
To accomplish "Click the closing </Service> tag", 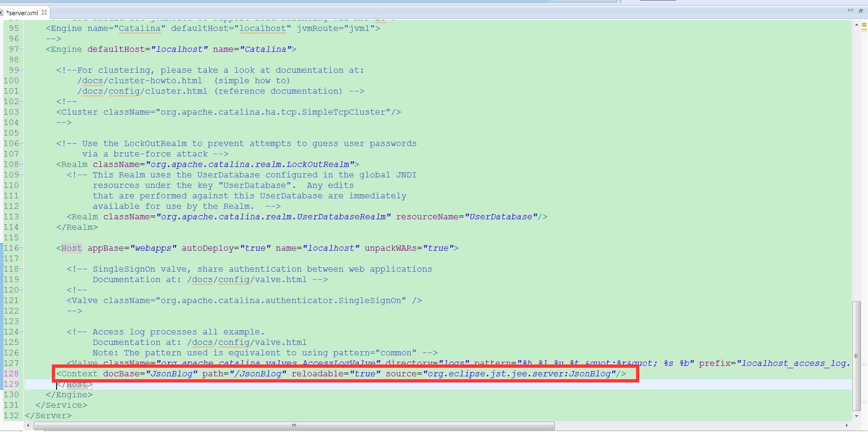I will click(61, 405).
